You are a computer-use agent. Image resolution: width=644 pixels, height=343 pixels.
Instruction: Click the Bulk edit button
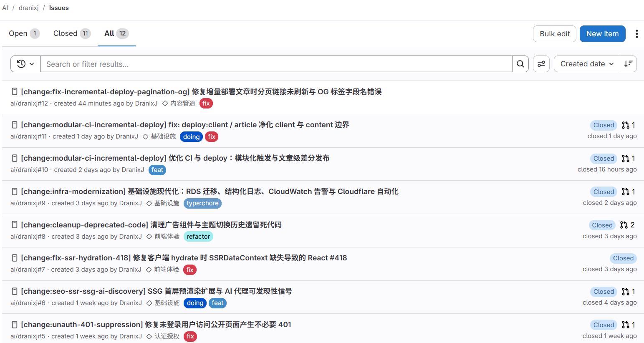pyautogui.click(x=555, y=34)
